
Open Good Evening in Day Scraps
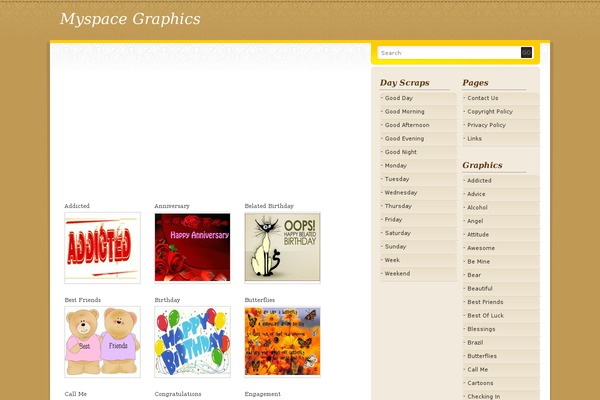coord(404,139)
